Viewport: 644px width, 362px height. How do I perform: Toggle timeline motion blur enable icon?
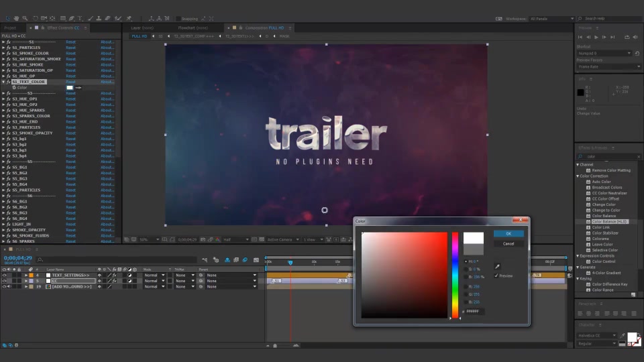[x=246, y=260]
